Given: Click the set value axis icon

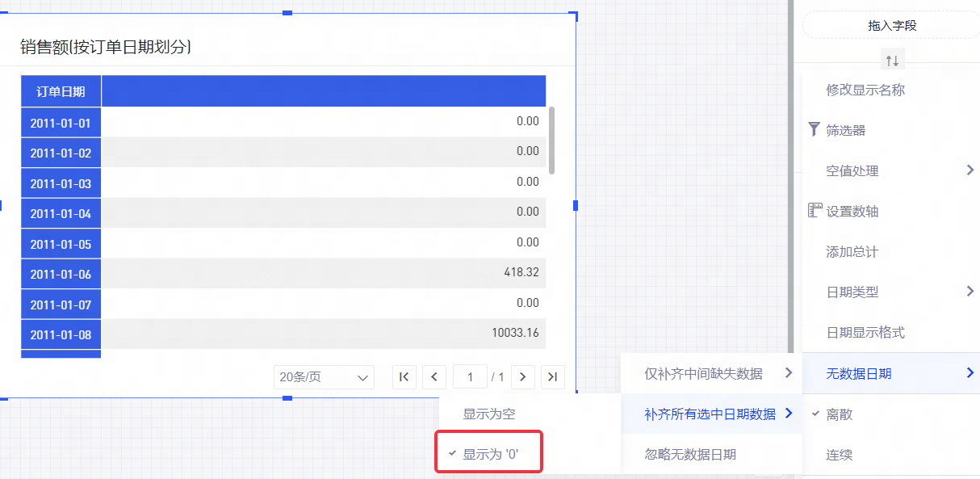Looking at the screenshot, I should coord(815,211).
